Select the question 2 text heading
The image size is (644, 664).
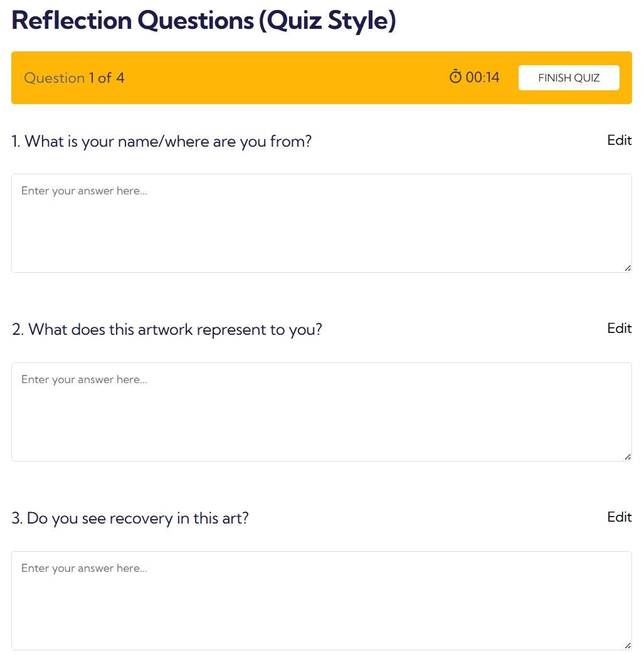167,329
